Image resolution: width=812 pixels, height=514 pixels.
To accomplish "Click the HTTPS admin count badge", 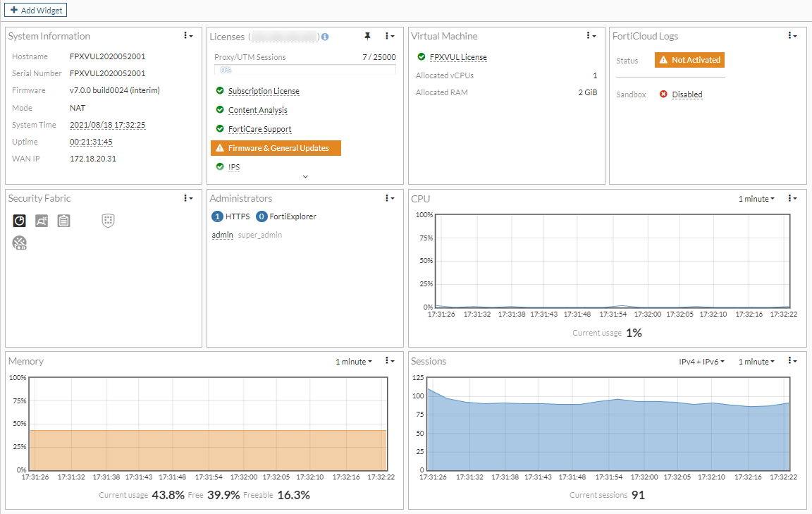I will tap(217, 216).
